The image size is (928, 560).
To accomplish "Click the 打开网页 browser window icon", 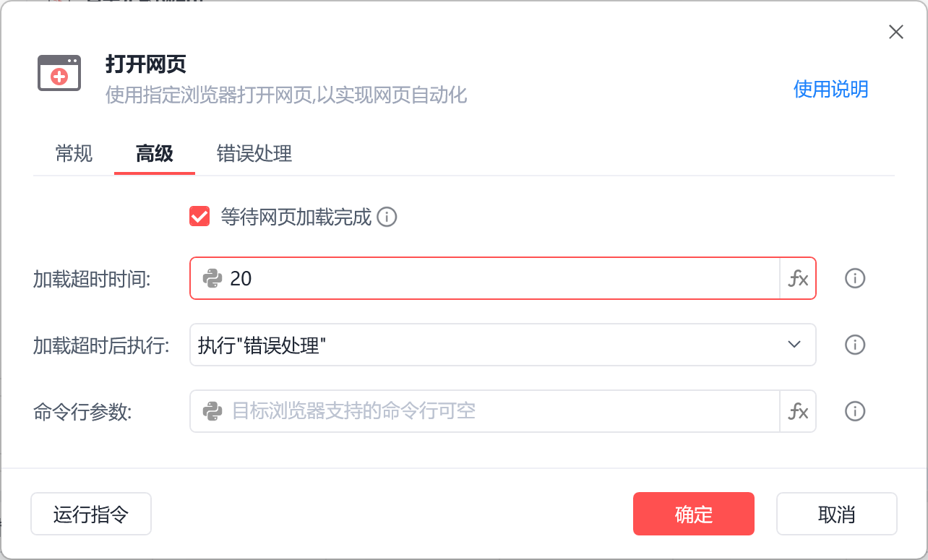I will click(x=59, y=73).
